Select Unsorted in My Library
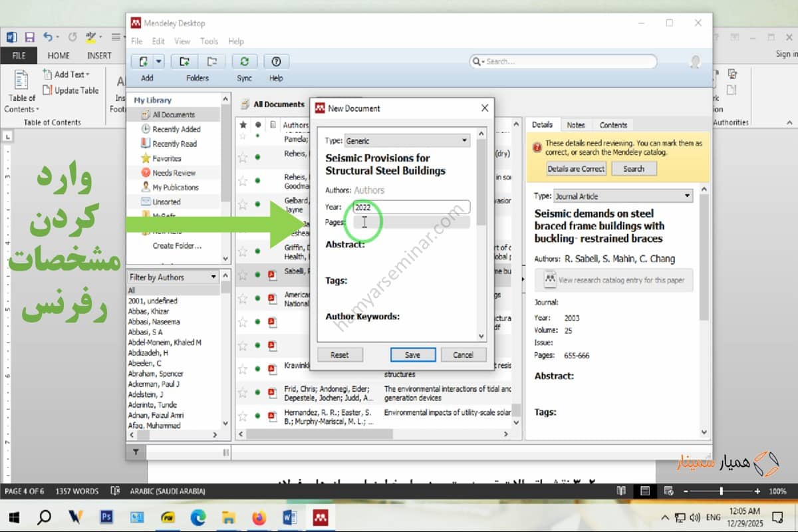The height and width of the screenshot is (532, 798). (x=166, y=201)
